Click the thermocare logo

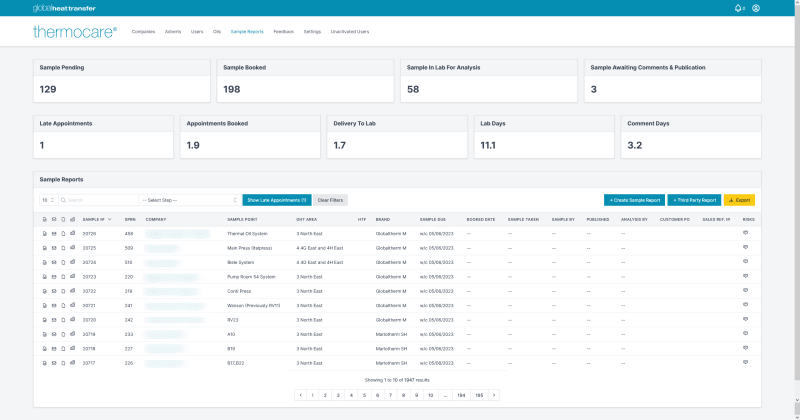pos(74,32)
